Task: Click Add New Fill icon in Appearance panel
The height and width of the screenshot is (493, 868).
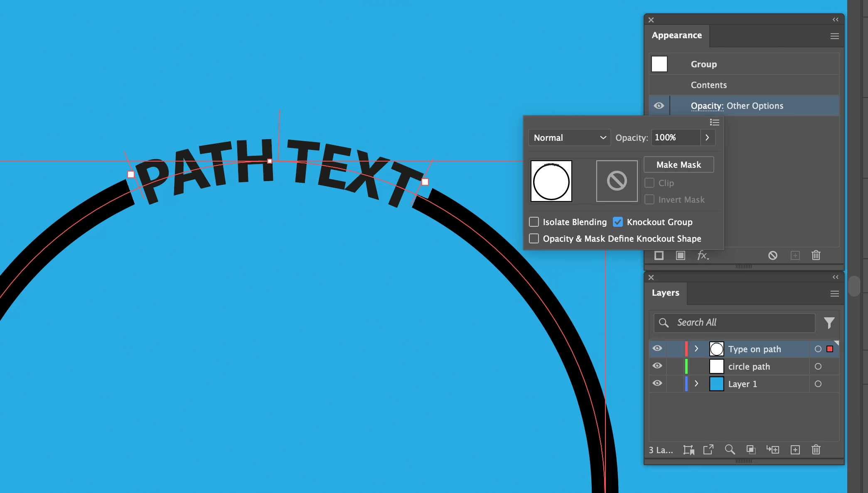Action: coord(681,255)
